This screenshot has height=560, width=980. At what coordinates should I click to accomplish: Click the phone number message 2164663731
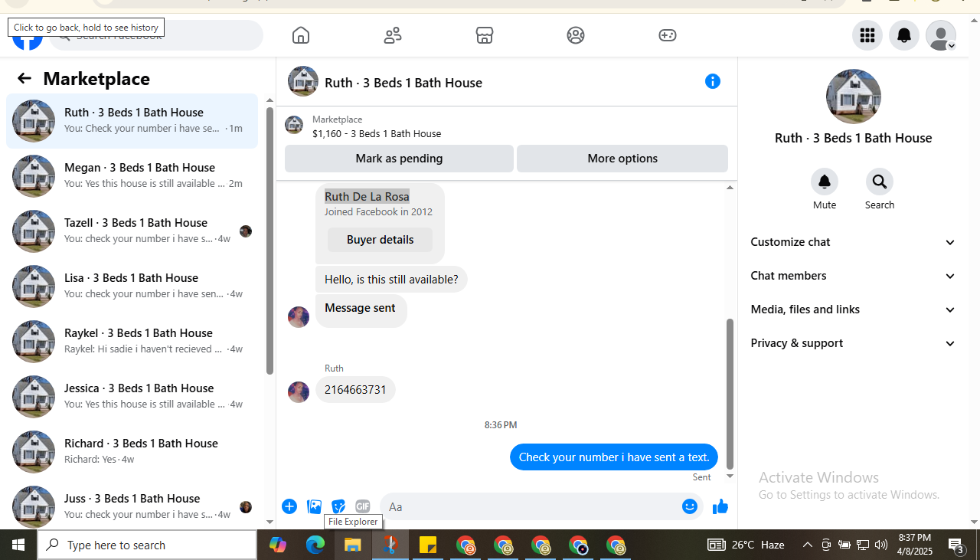[355, 390]
